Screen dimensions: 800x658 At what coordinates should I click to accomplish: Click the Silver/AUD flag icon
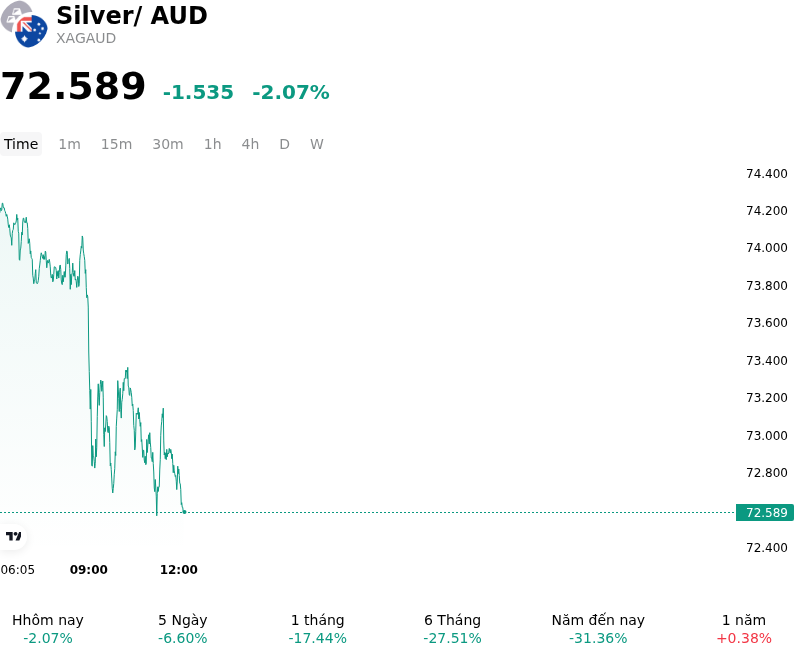(x=24, y=24)
